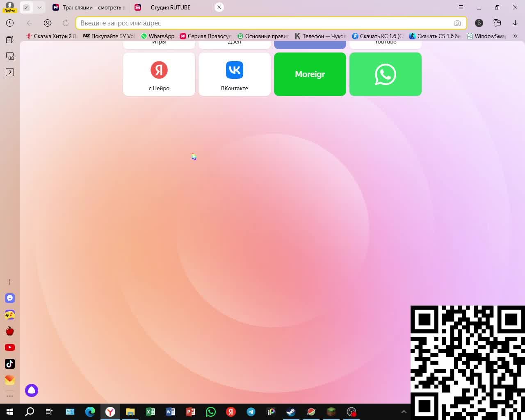Go back to the previous page

tap(30, 23)
